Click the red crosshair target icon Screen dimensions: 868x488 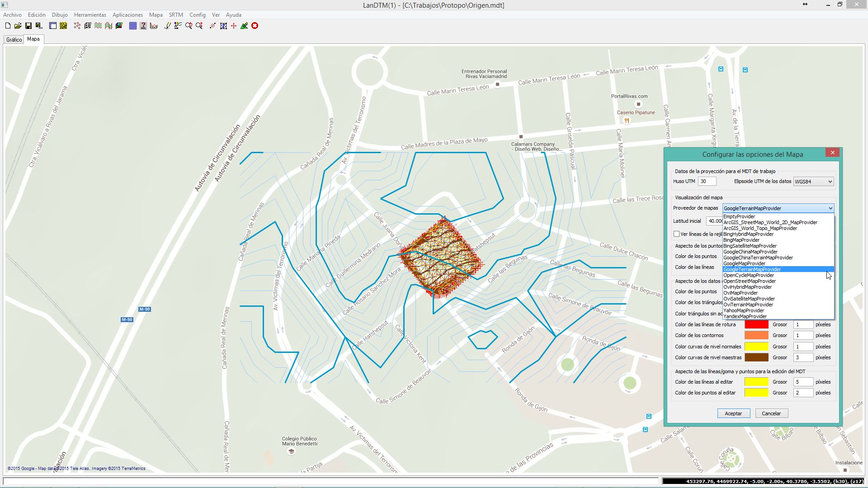[x=234, y=26]
